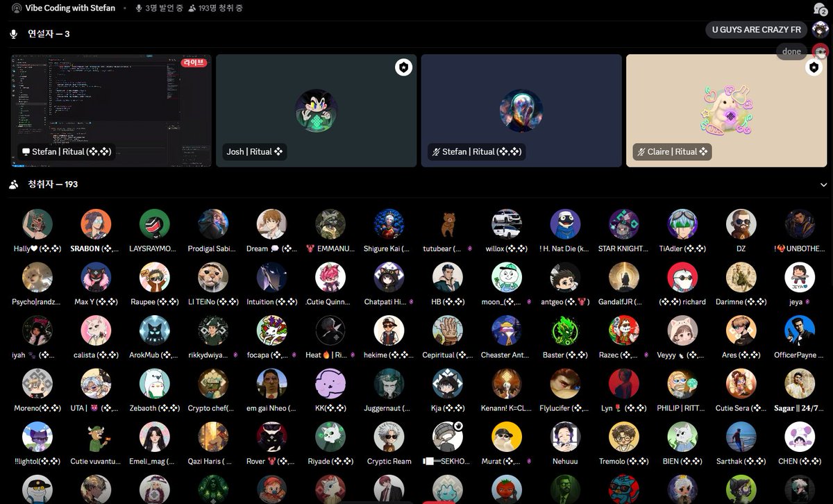Open Emeli_mag's audience avatar
833x504 pixels.
click(155, 437)
